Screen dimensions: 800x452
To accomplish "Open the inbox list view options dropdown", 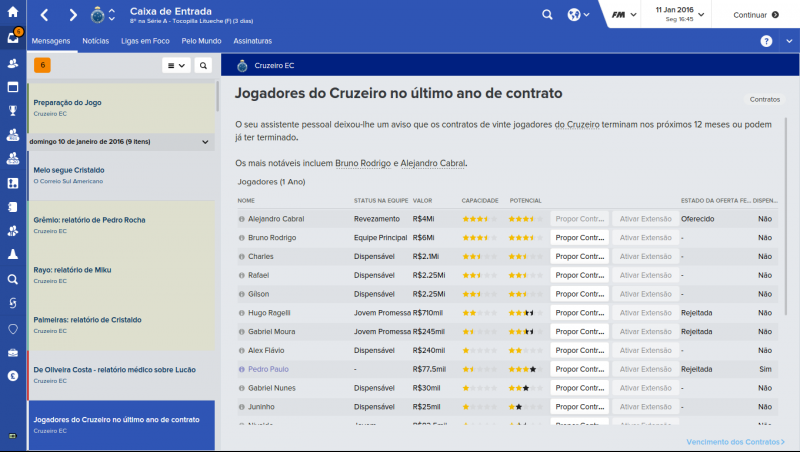I will click(x=175, y=65).
